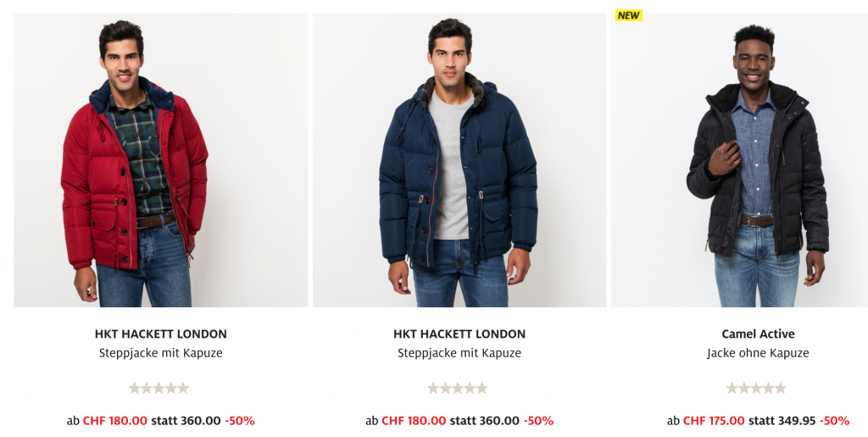Select the 'Jacke ohne Kapuze' product title
The image size is (868, 437).
758,353
